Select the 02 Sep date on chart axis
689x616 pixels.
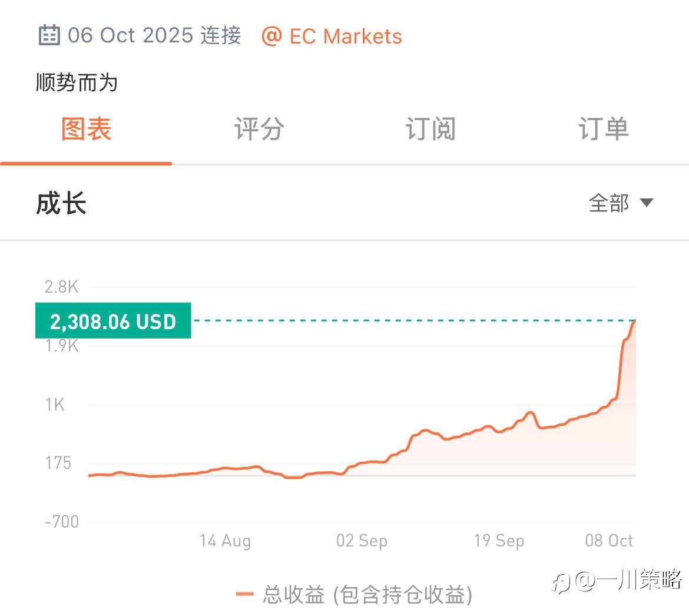pos(362,541)
